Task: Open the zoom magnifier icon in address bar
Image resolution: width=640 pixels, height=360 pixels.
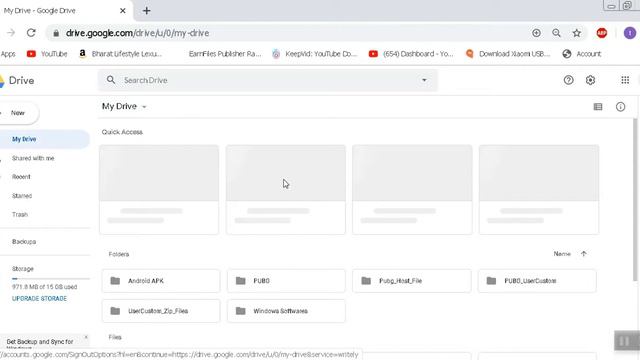Action: (556, 33)
